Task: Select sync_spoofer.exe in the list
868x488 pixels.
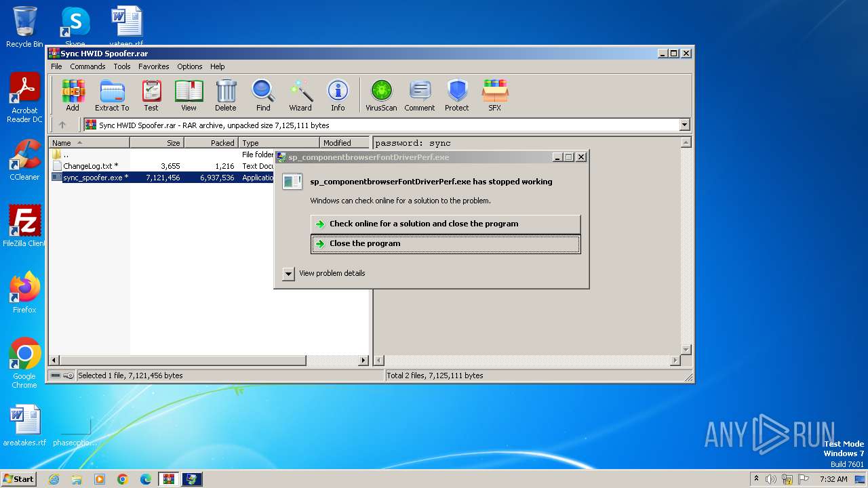Action: pyautogui.click(x=95, y=178)
